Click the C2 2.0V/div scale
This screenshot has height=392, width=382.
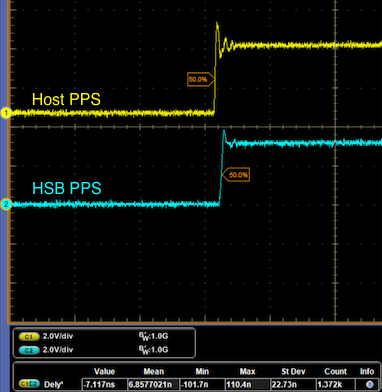58,350
